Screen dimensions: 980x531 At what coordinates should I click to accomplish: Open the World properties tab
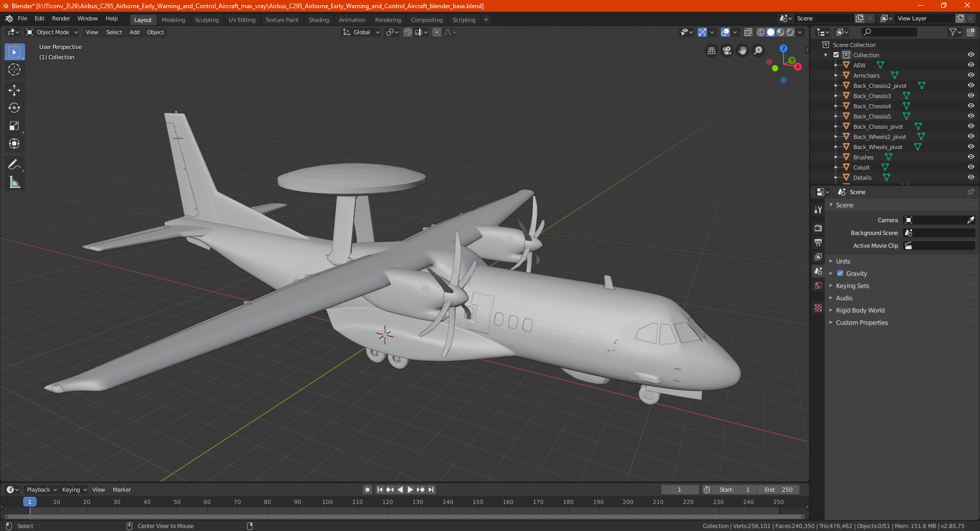(818, 285)
